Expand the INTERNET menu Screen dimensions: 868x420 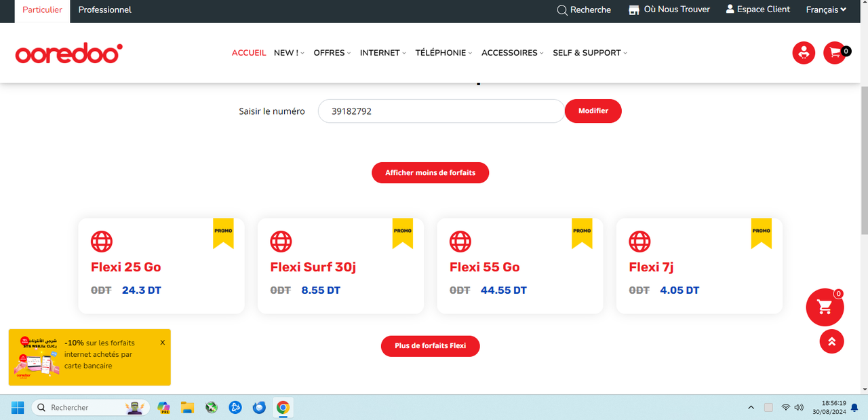coord(383,53)
